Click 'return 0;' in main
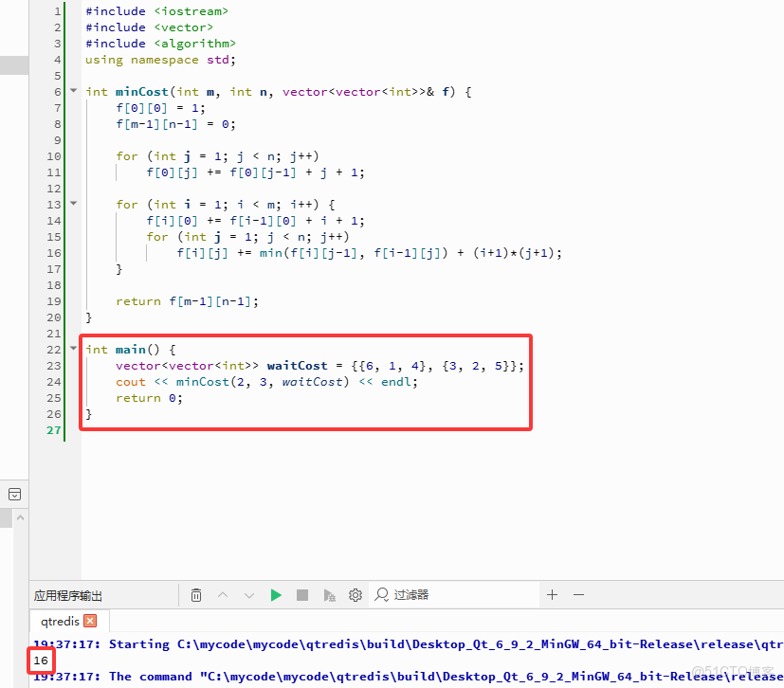The image size is (784, 688). coord(149,398)
